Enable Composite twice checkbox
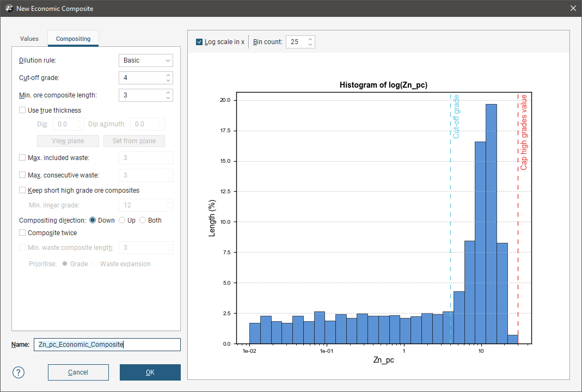 [x=22, y=233]
